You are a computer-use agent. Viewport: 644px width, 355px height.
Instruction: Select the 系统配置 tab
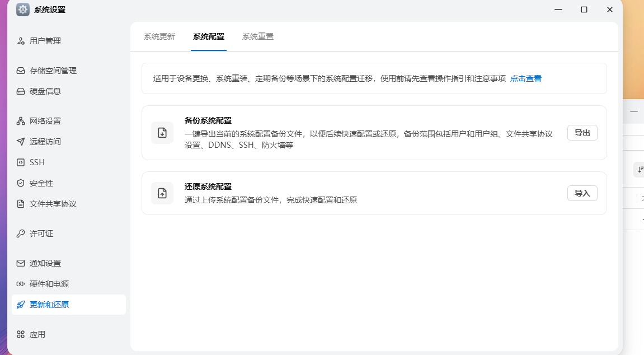tap(209, 36)
